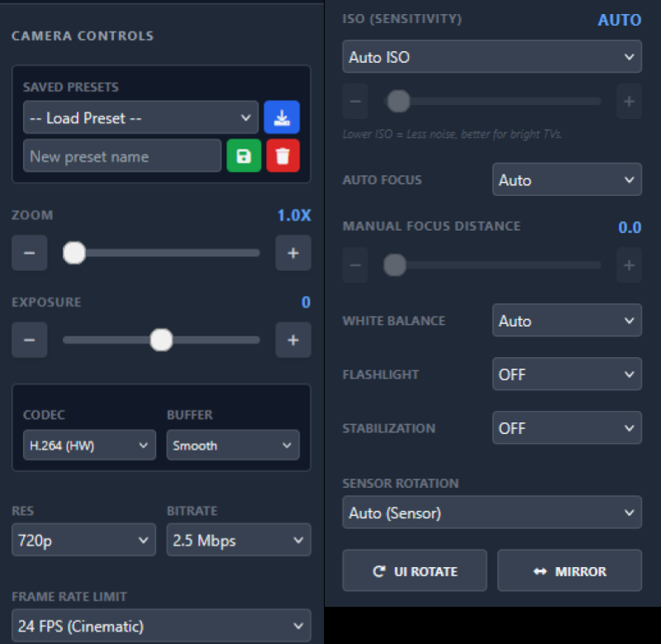Image resolution: width=661 pixels, height=644 pixels.
Task: Open the Bitrate dropdown showing 2.5 Mbps
Action: coord(238,540)
